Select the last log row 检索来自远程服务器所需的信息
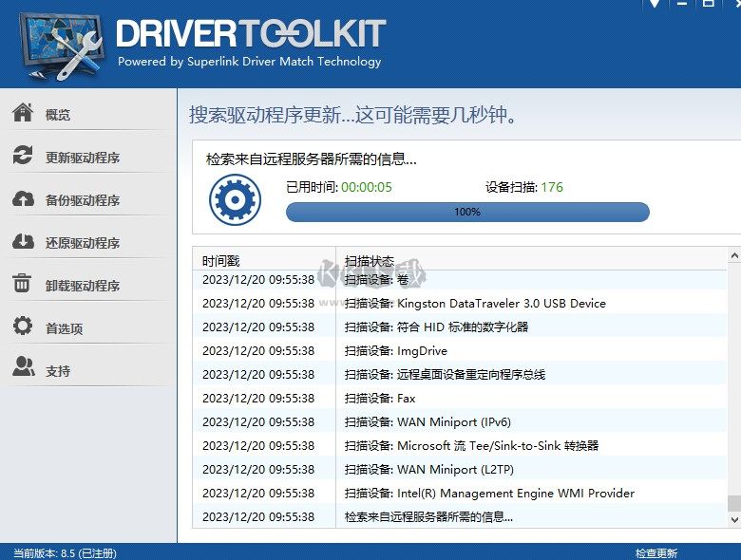Viewport: 741px width, 560px height. tap(460, 516)
